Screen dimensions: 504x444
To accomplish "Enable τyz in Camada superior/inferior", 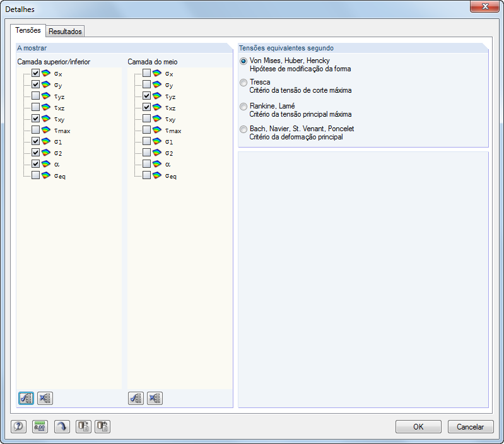I will pos(36,96).
